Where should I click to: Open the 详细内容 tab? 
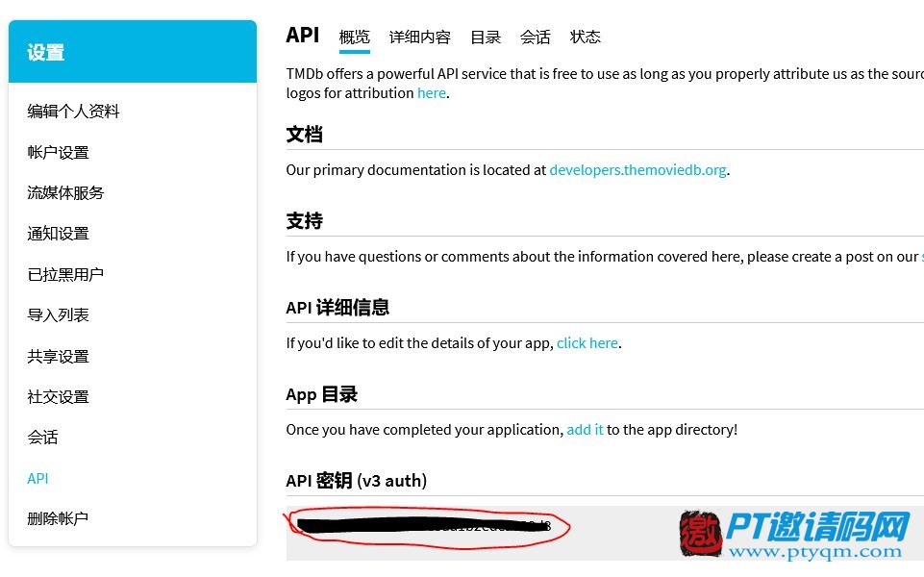[419, 38]
